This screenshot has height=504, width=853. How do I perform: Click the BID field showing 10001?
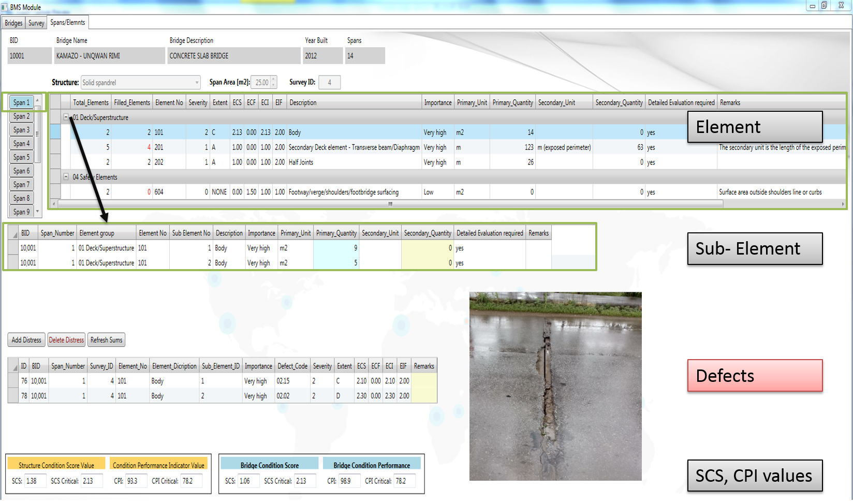pyautogui.click(x=30, y=56)
